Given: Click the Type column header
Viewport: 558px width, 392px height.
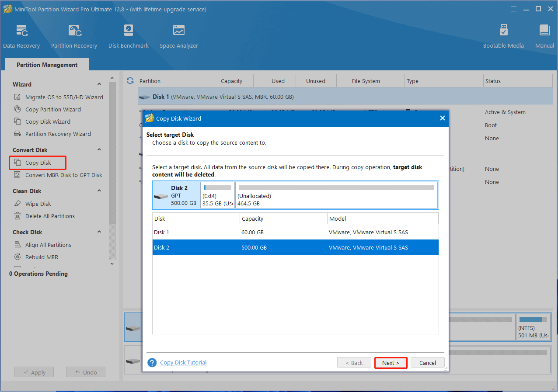Looking at the screenshot, I should click(444, 81).
